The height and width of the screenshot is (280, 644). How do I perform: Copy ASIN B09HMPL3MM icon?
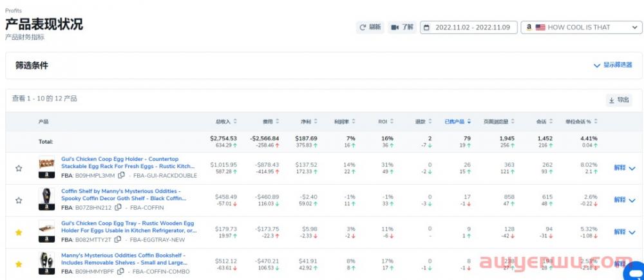click(121, 175)
